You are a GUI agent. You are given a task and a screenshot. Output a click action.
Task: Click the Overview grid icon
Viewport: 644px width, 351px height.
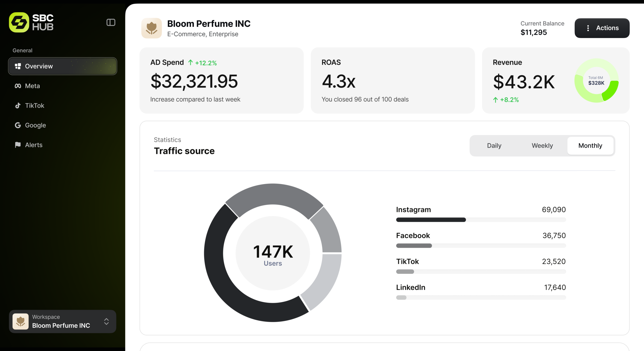[18, 66]
